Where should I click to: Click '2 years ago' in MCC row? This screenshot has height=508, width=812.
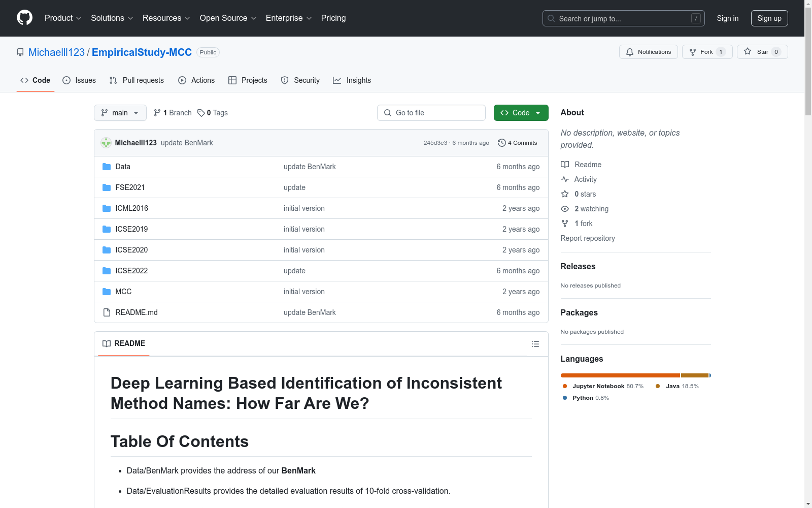(x=521, y=292)
